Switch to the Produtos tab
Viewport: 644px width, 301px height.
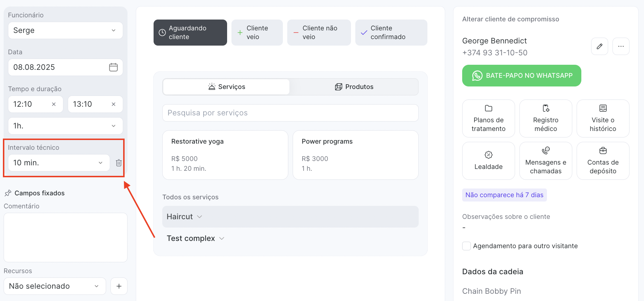[354, 87]
